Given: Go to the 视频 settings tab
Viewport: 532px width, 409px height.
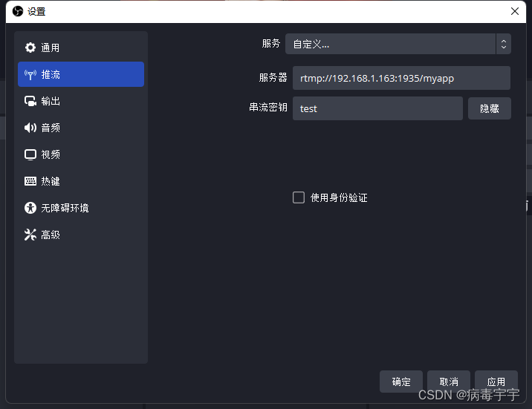Looking at the screenshot, I should [x=81, y=154].
